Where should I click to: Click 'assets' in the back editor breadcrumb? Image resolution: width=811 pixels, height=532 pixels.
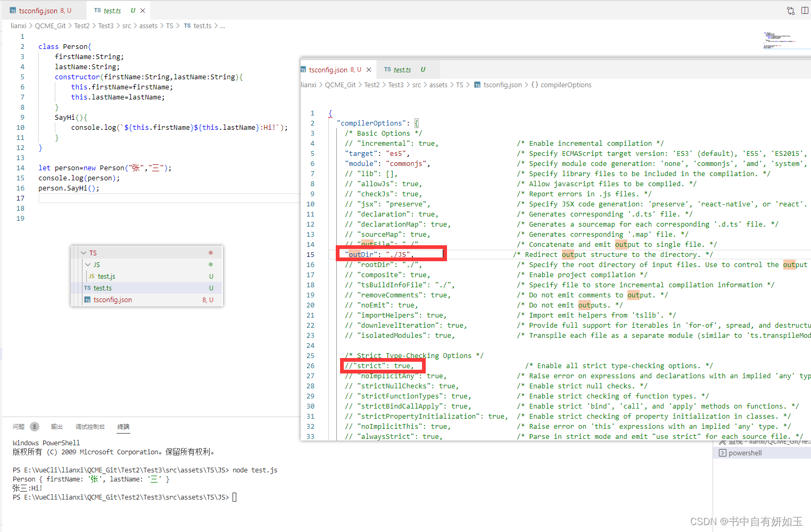(x=148, y=26)
